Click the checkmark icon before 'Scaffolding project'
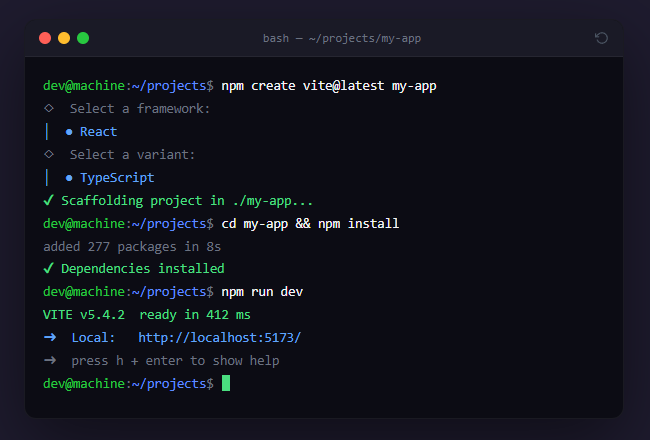 pyautogui.click(x=49, y=200)
